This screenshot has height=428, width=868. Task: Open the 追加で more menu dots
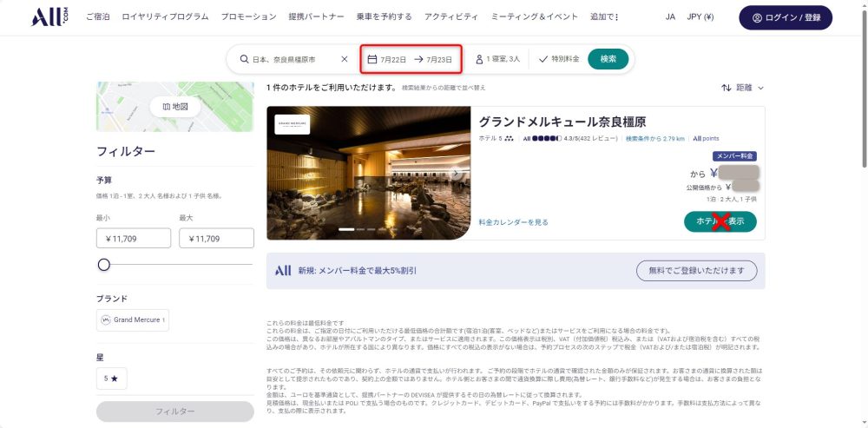point(616,17)
